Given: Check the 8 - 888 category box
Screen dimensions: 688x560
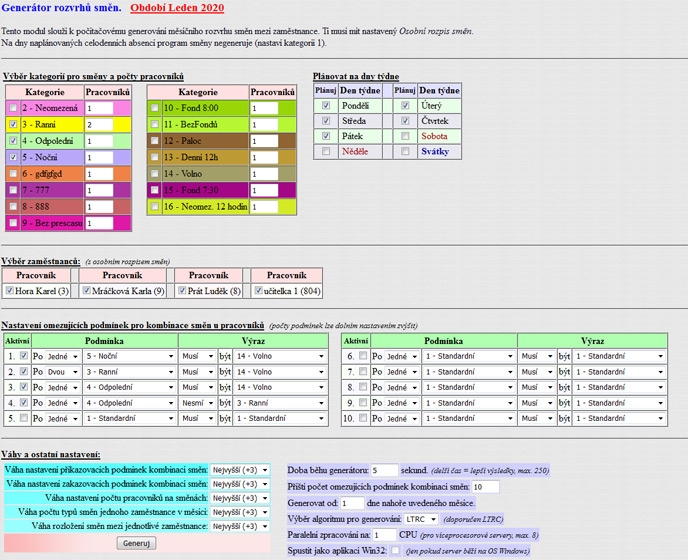Looking at the screenshot, I should pyautogui.click(x=14, y=206).
